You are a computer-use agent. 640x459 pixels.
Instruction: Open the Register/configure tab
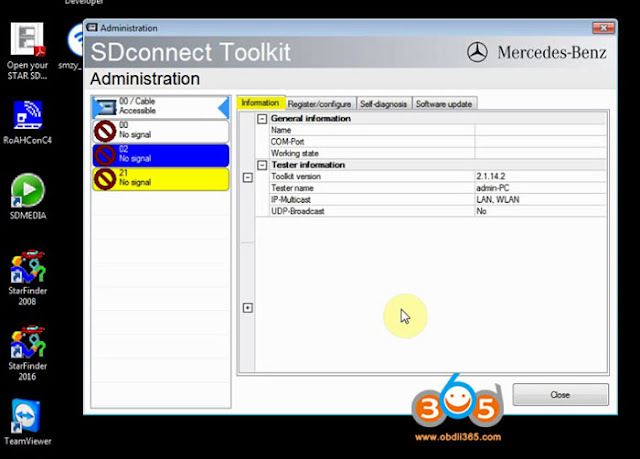point(320,104)
